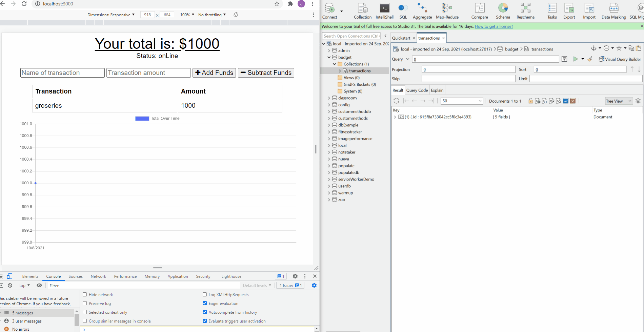Click the blue Total Over Time legend swatch
644x332 pixels.
pos(142,118)
